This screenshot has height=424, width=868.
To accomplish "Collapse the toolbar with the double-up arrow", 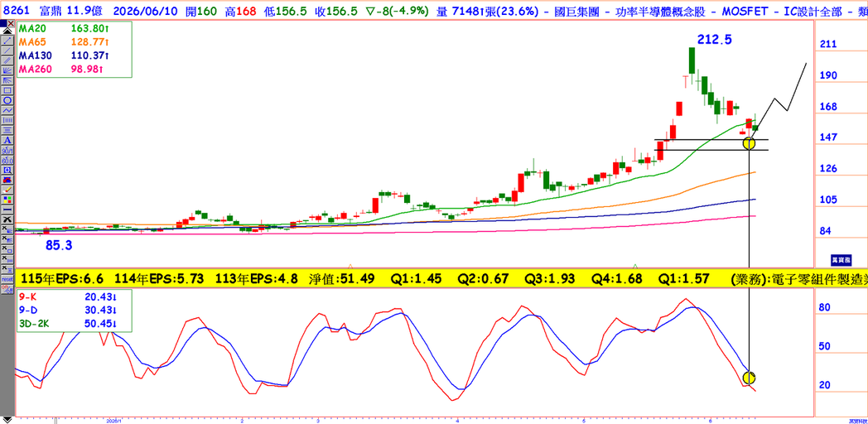I will click(7, 31).
